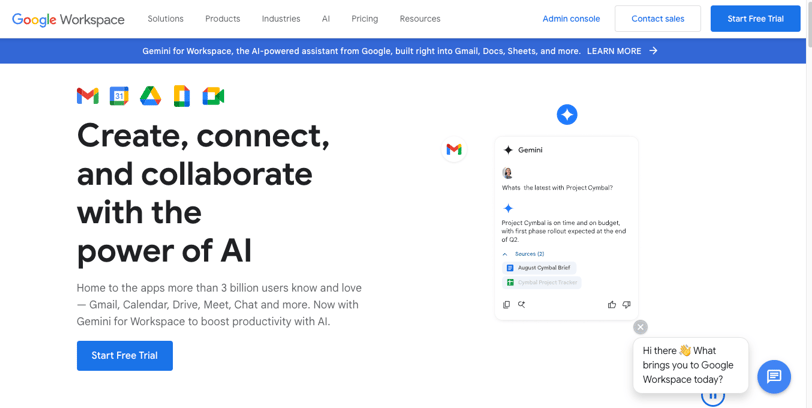Viewport: 812px width, 408px height.
Task: Dismiss the 'Hi there' chat popup
Action: pyautogui.click(x=641, y=327)
